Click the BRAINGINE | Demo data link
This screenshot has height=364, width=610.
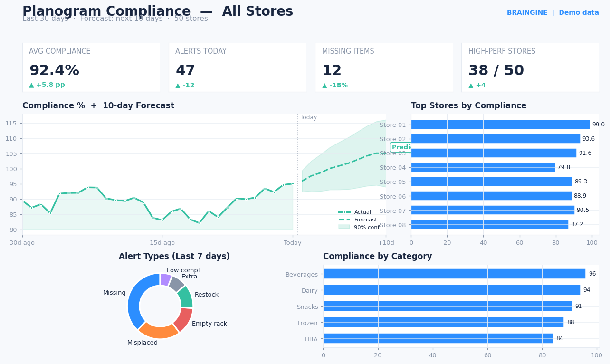(x=553, y=13)
